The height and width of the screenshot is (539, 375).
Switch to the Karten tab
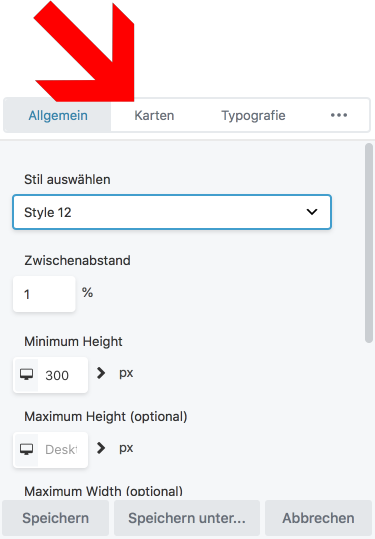pyautogui.click(x=154, y=116)
